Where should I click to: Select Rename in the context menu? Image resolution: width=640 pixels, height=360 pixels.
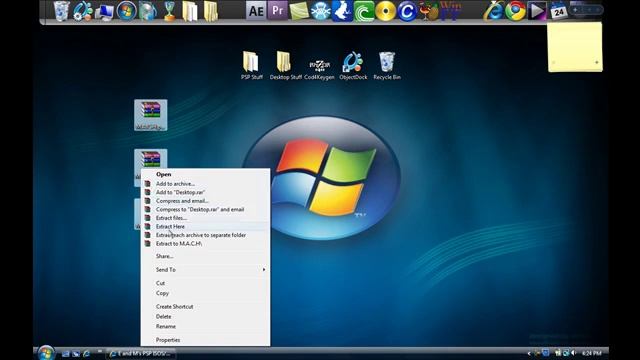(205, 327)
